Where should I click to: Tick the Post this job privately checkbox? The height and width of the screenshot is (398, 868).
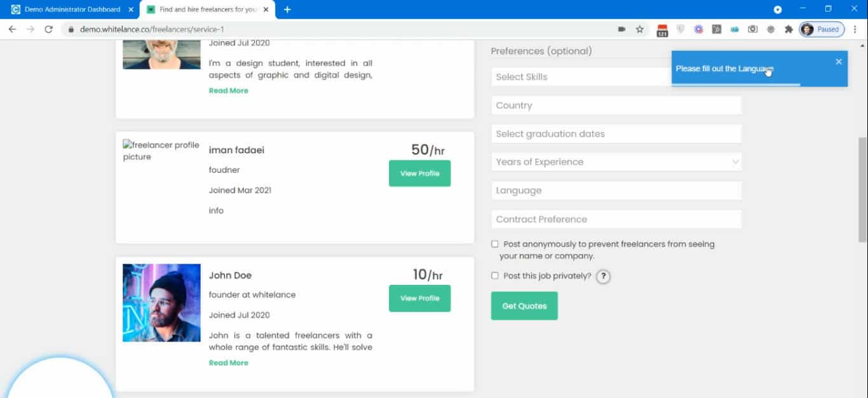[495, 276]
